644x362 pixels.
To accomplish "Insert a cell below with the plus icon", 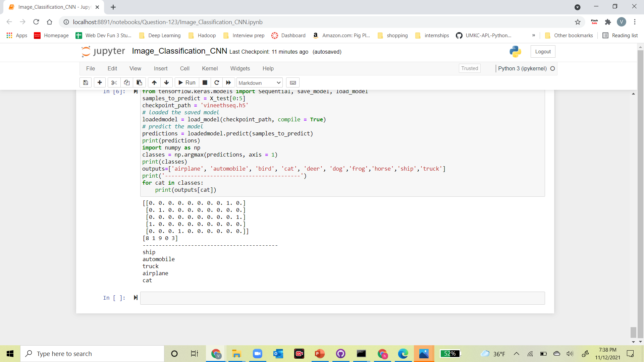I will tap(100, 82).
